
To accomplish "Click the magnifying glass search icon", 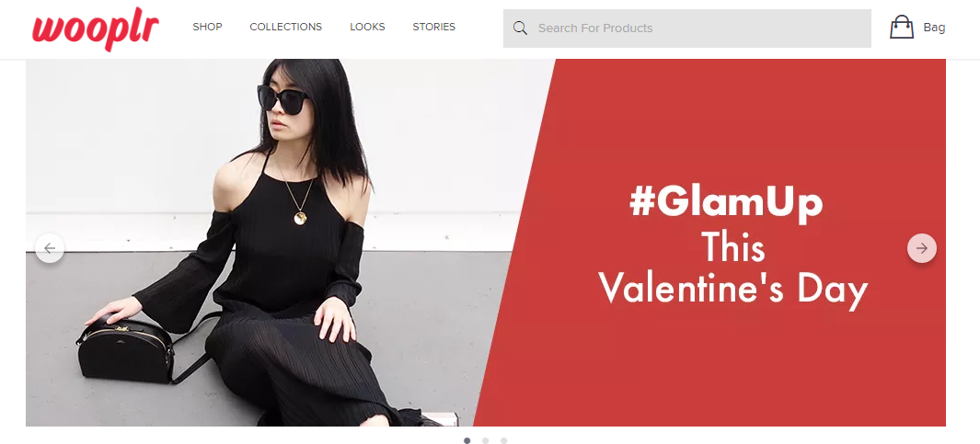I will (520, 28).
